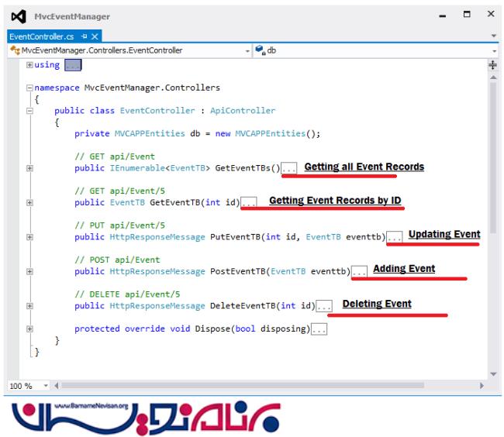The image size is (504, 437).
Task: Click the collapsed code box after PutEventTB
Action: point(395,237)
